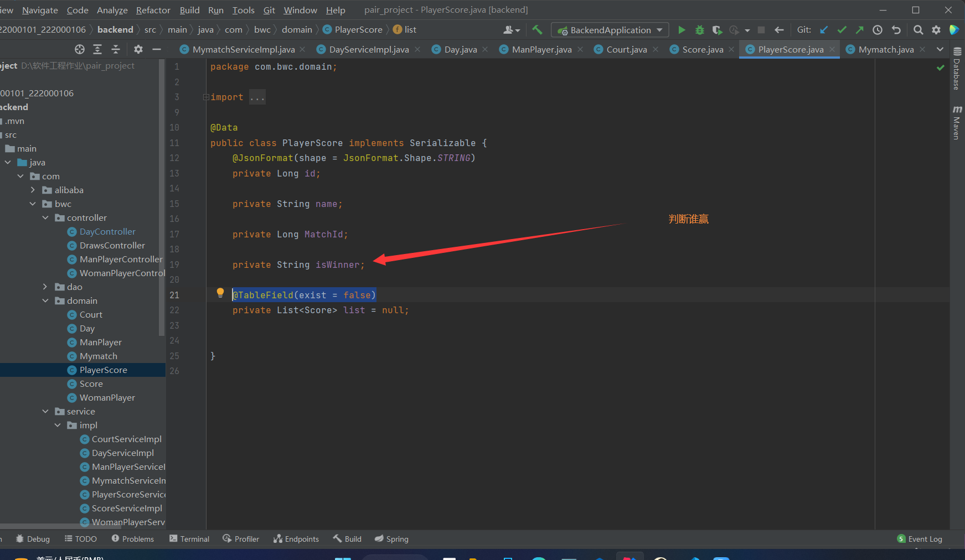Viewport: 965px width, 560px height.
Task: Click Git update project blue arrow
Action: click(824, 30)
